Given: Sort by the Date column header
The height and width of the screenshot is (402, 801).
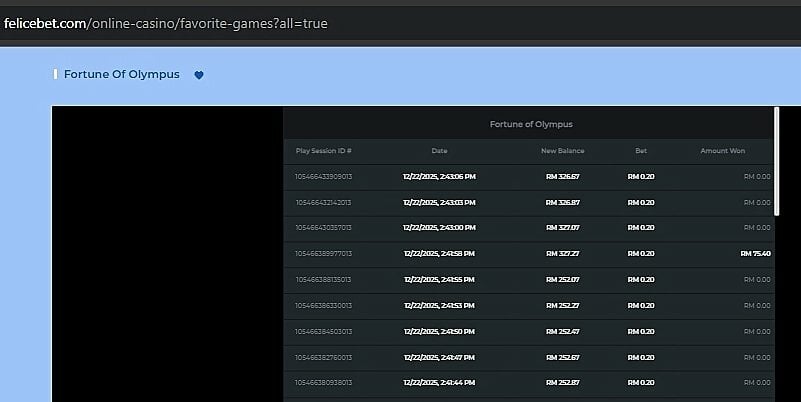Looking at the screenshot, I should click(439, 151).
